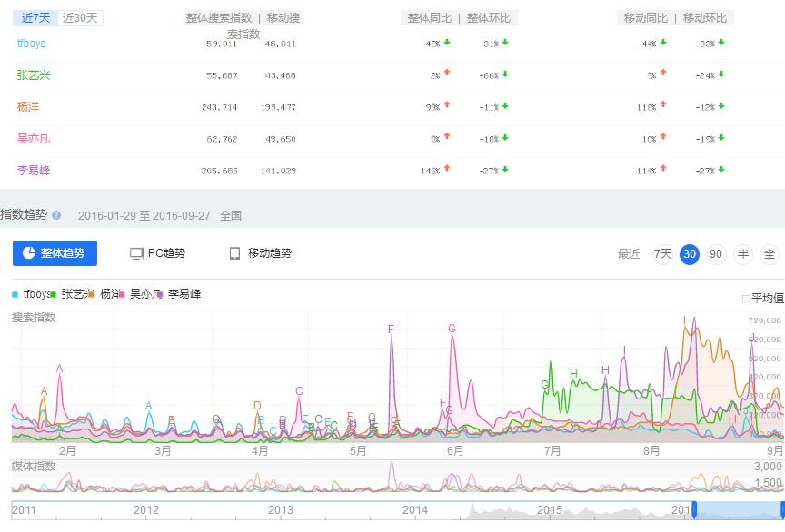Click the orange D marker near 4月
The width and height of the screenshot is (785, 532).
pos(257,406)
